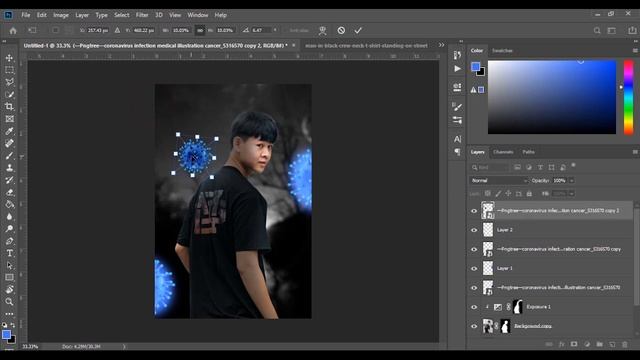
Task: Select the Clone Stamp tool
Action: 9,168
